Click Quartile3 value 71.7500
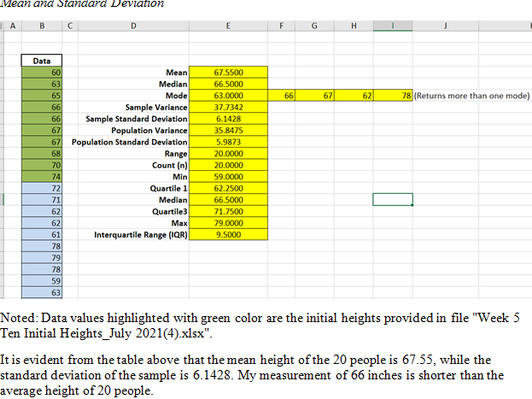532x399 pixels. click(x=228, y=212)
